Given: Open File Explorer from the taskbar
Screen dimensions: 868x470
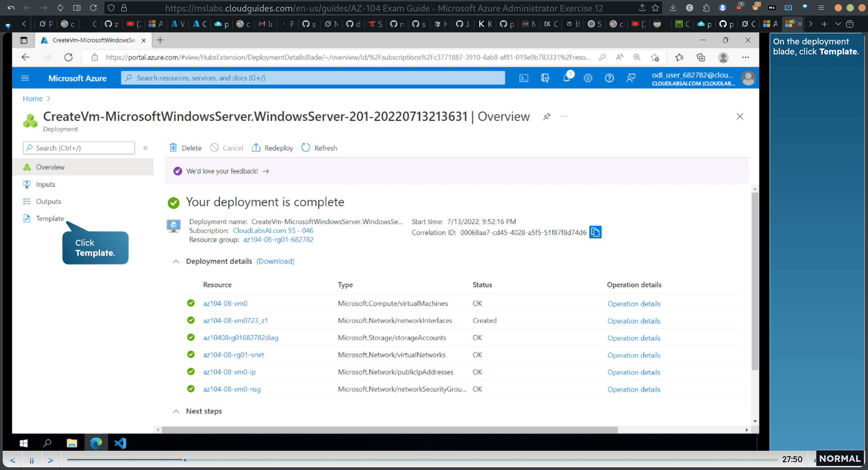Looking at the screenshot, I should 72,443.
